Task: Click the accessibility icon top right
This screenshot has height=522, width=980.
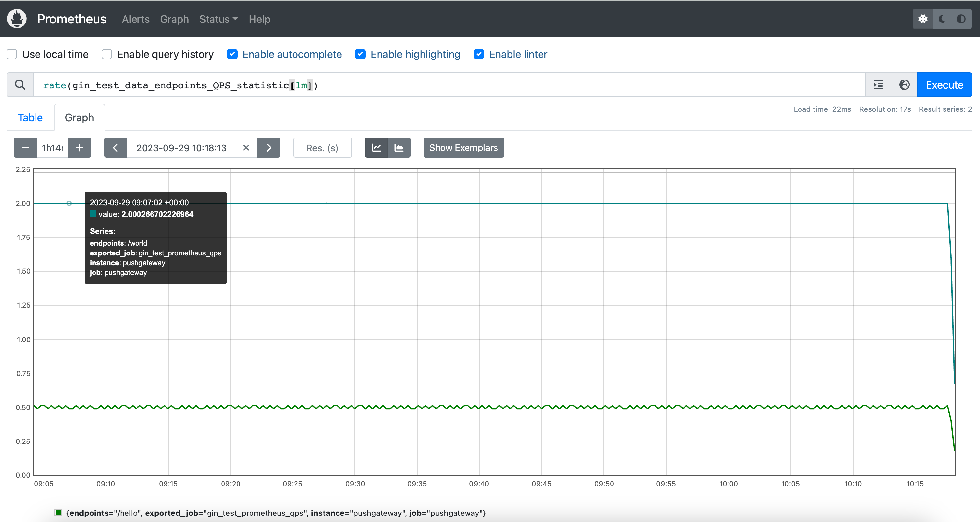Action: [x=961, y=19]
